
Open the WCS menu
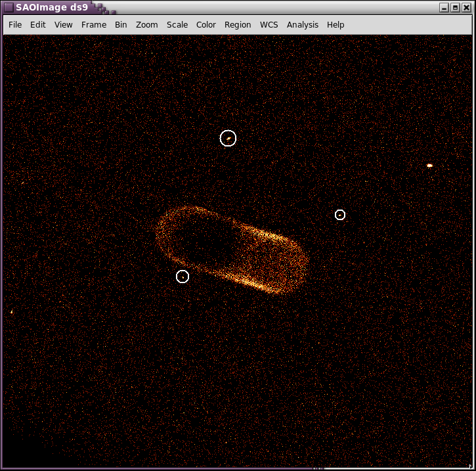[x=269, y=24]
